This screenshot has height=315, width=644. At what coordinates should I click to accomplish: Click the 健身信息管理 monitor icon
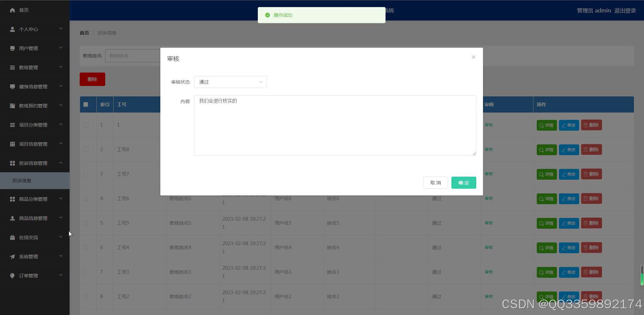(12, 87)
